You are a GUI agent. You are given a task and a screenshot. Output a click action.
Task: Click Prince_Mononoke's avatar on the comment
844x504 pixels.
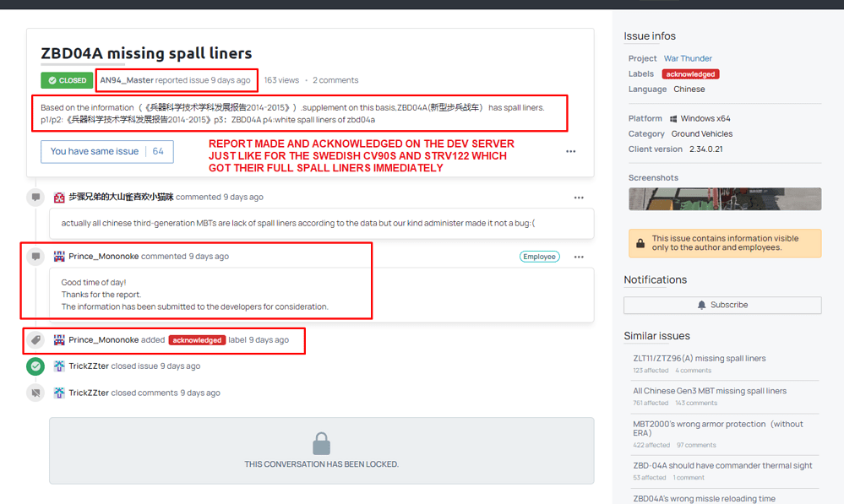point(59,257)
